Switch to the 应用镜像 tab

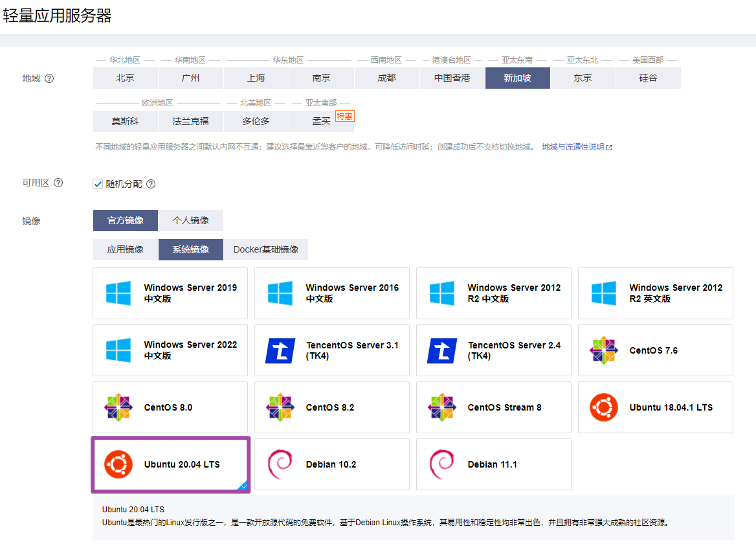pyautogui.click(x=125, y=249)
